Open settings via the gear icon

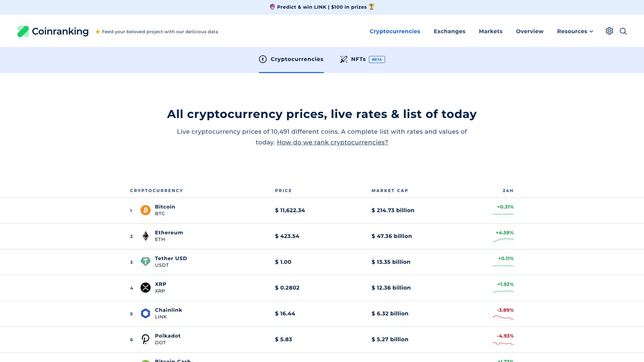[609, 31]
